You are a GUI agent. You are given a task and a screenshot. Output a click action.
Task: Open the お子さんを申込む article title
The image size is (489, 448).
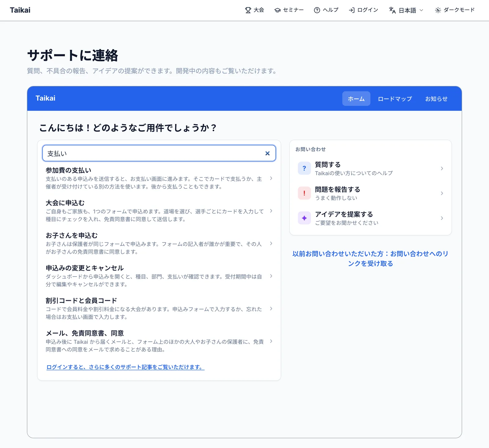tap(72, 235)
